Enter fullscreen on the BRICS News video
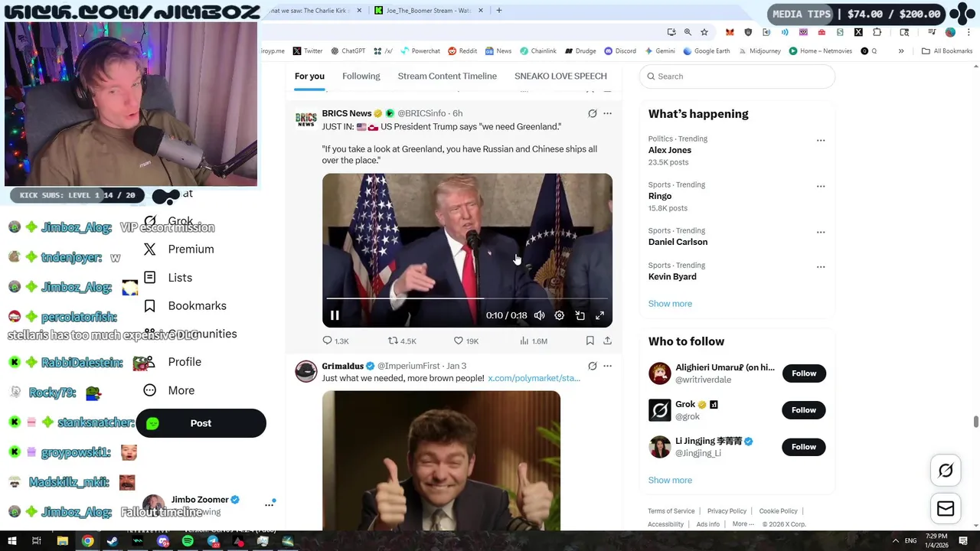The height and width of the screenshot is (551, 980). pos(600,315)
